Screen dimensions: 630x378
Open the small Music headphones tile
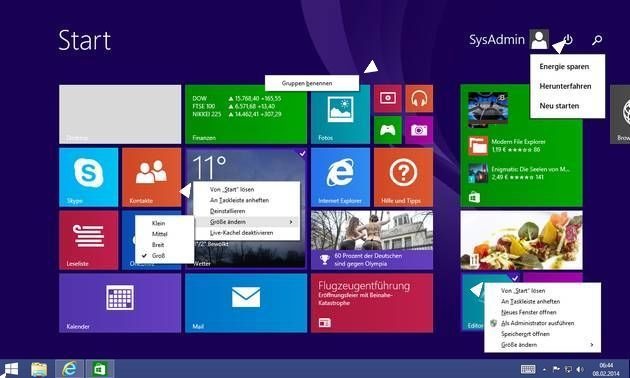click(x=419, y=98)
